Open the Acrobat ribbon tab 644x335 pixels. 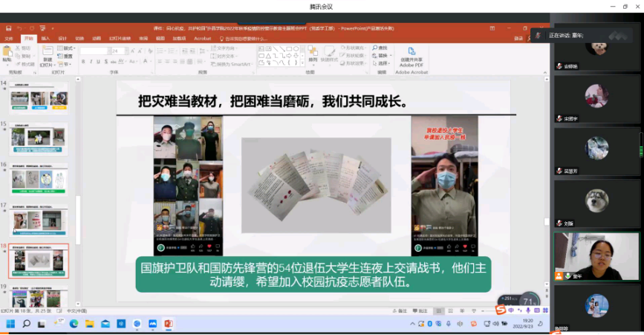(x=202, y=38)
